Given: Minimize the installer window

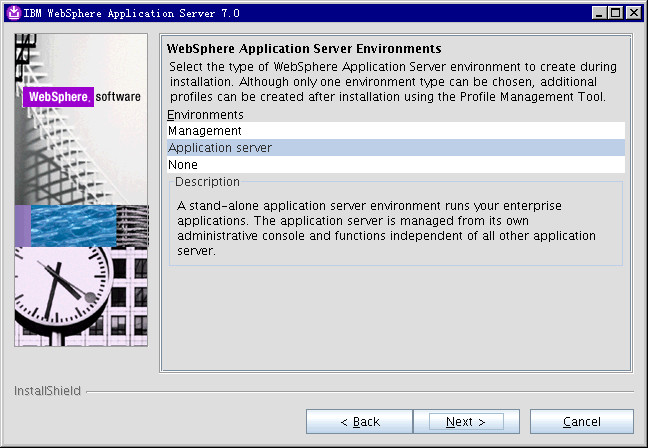Looking at the screenshot, I should pyautogui.click(x=599, y=12).
